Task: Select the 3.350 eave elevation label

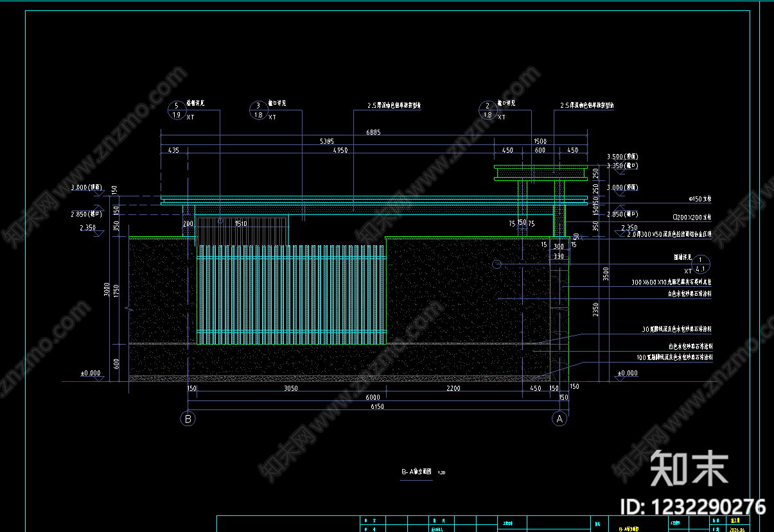Action: (622, 166)
